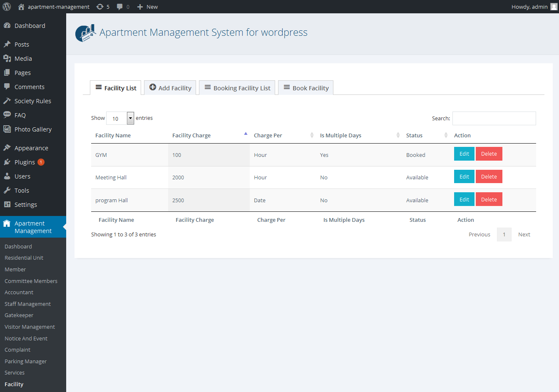Click the plus icon on Add Facility tab
559x392 pixels.
tap(153, 87)
